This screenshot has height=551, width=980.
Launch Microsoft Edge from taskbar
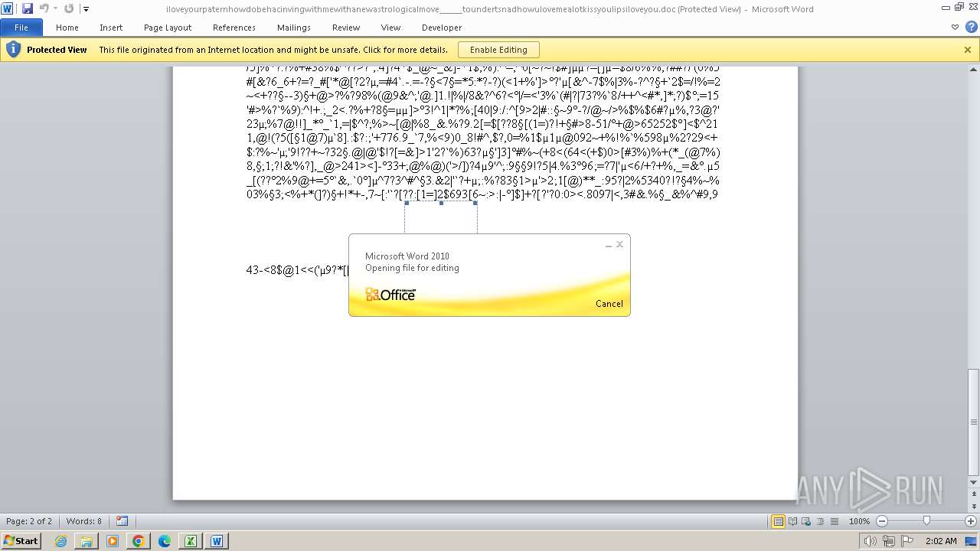[x=165, y=541]
